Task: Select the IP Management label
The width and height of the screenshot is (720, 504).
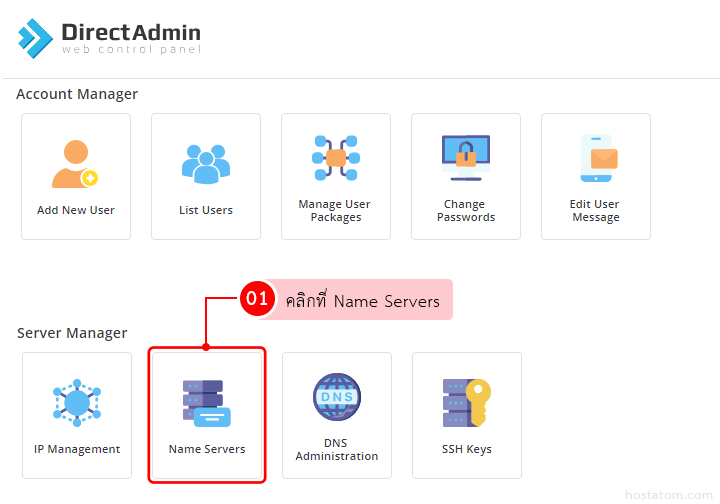Action: tap(77, 449)
